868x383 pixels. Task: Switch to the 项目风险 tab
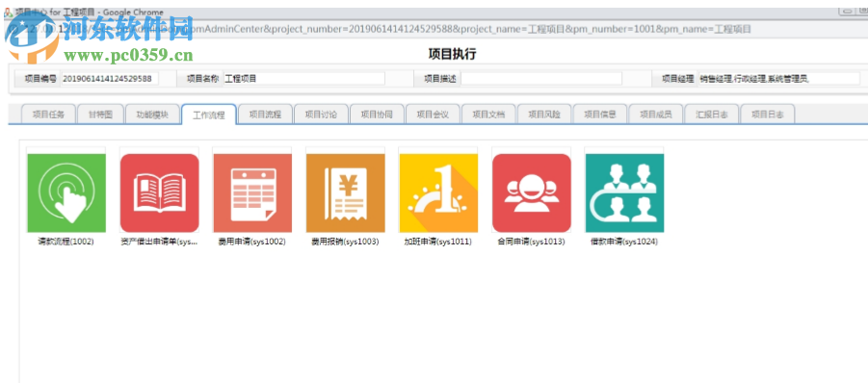pos(544,115)
